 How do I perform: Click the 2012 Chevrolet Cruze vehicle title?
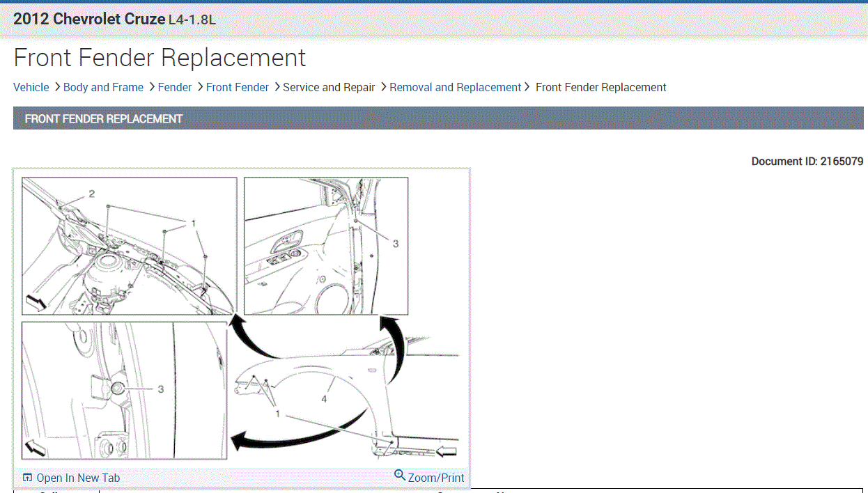coord(89,19)
